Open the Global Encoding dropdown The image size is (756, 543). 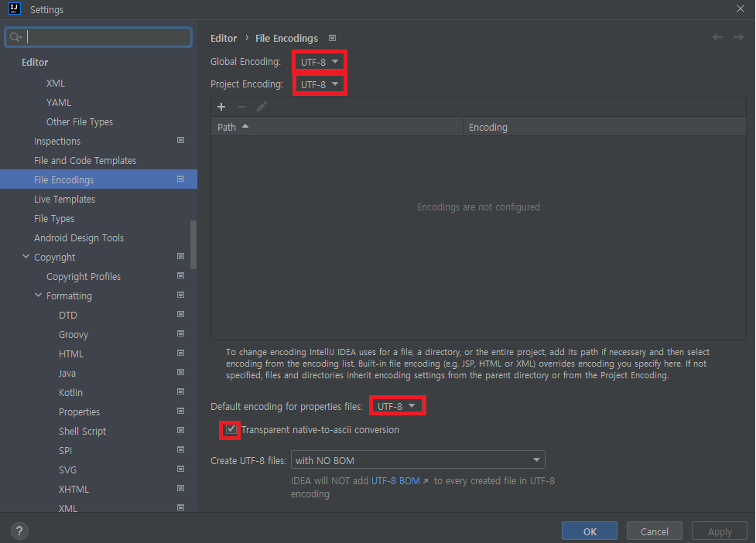click(x=320, y=62)
